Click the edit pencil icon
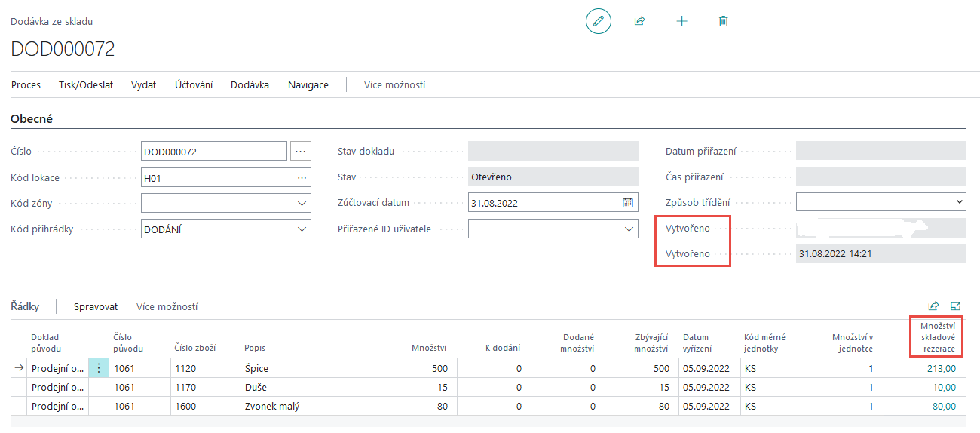This screenshot has width=980, height=433. (x=598, y=21)
